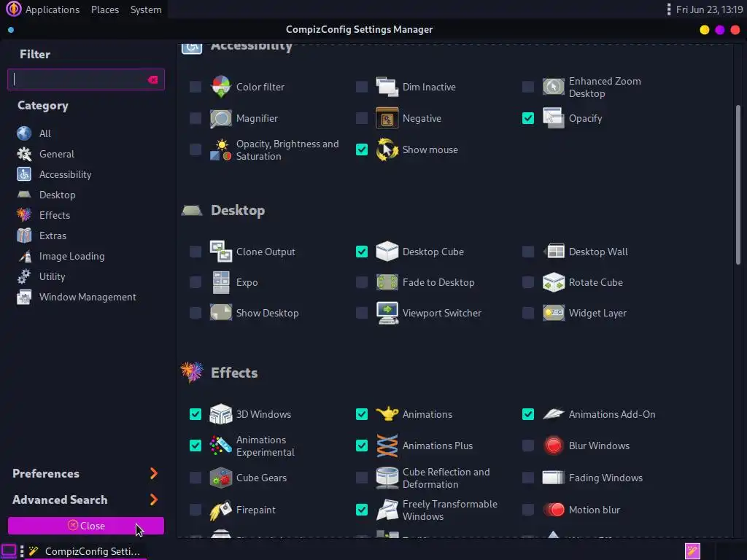Uncheck the Animations Plus checkbox
The height and width of the screenshot is (560, 747).
[x=362, y=446]
